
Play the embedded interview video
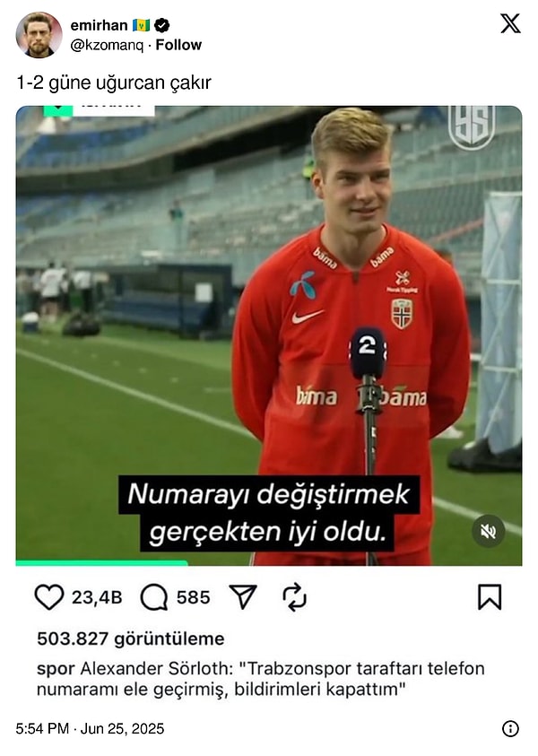click(x=269, y=335)
